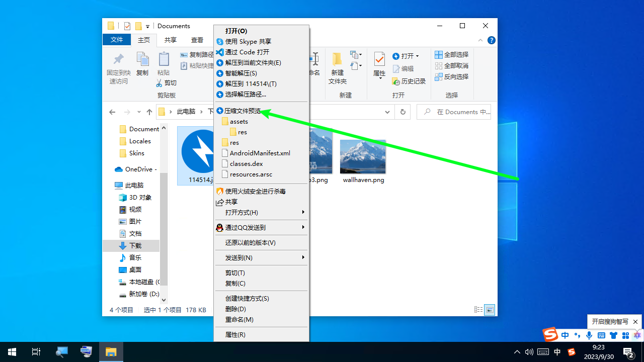Choose 智能解压 option

coord(240,73)
